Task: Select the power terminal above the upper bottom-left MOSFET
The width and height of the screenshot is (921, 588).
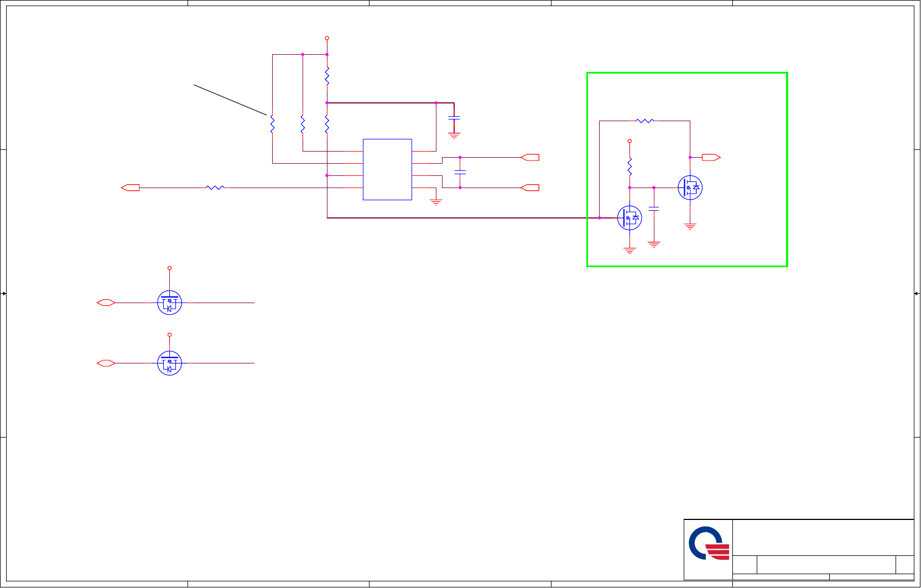Action: click(x=169, y=268)
